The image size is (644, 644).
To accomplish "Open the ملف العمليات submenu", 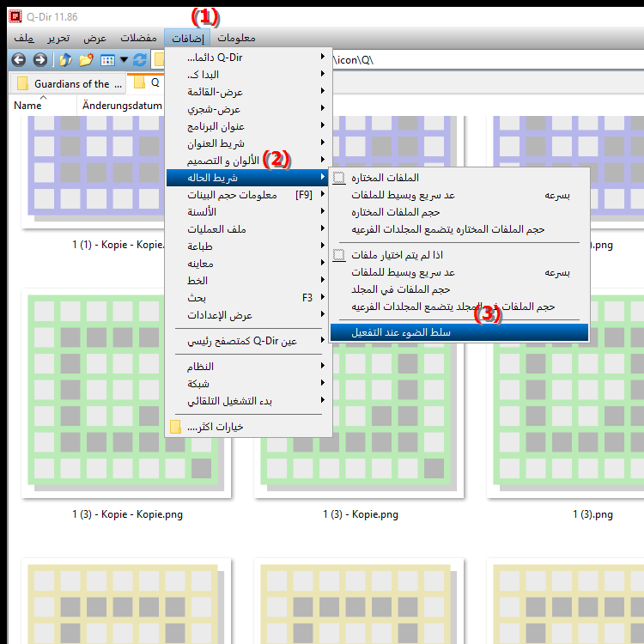I will [248, 229].
